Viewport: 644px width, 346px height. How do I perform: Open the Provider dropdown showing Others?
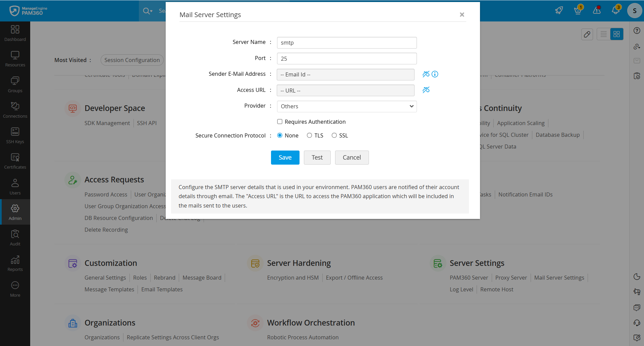pos(346,106)
